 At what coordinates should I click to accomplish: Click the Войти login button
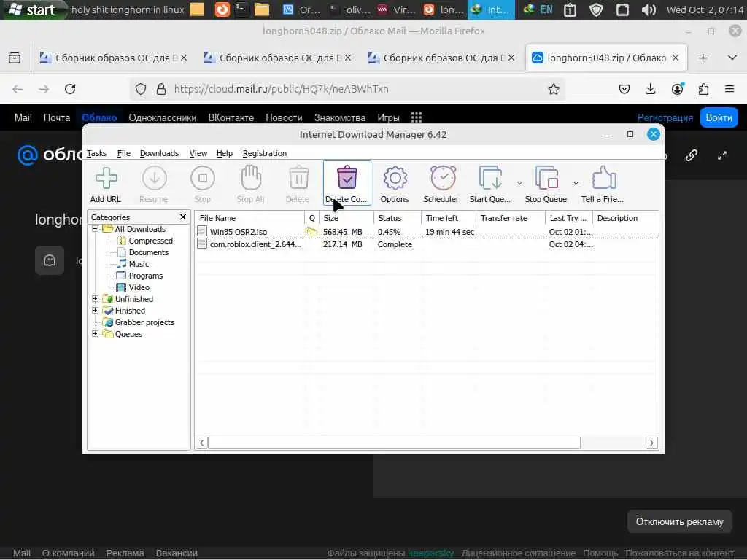(x=719, y=117)
